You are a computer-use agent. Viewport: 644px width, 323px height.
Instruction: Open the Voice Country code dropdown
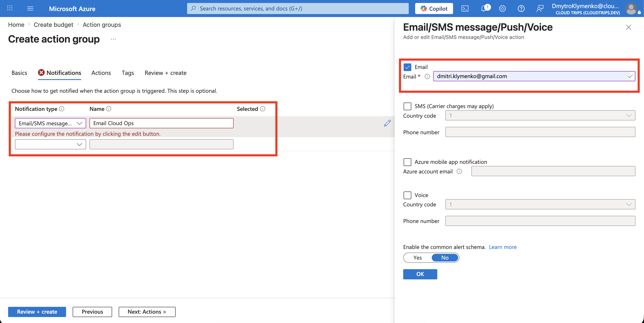click(x=540, y=204)
